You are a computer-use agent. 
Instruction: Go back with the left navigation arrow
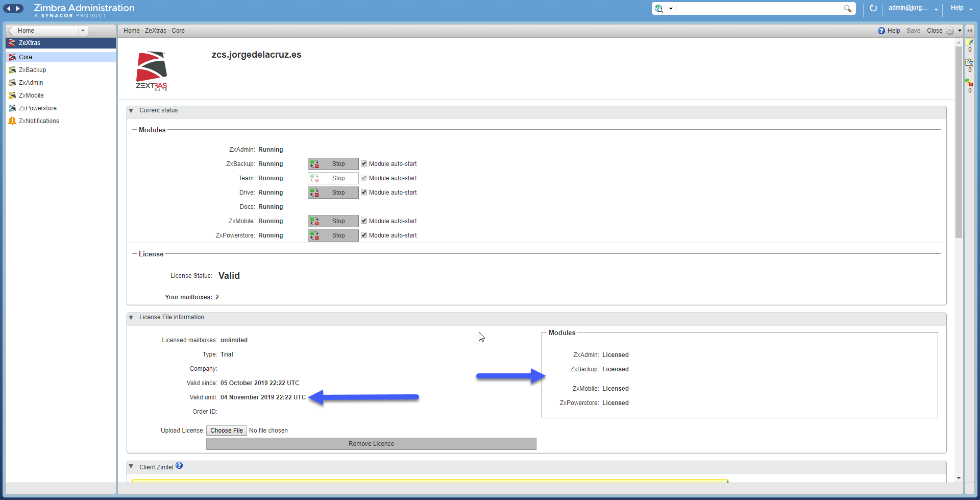(8, 8)
